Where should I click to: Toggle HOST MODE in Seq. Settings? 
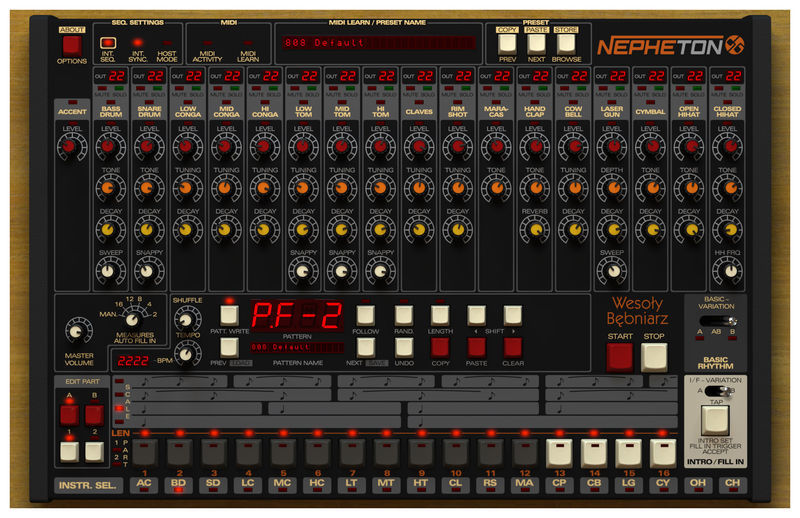pos(167,43)
